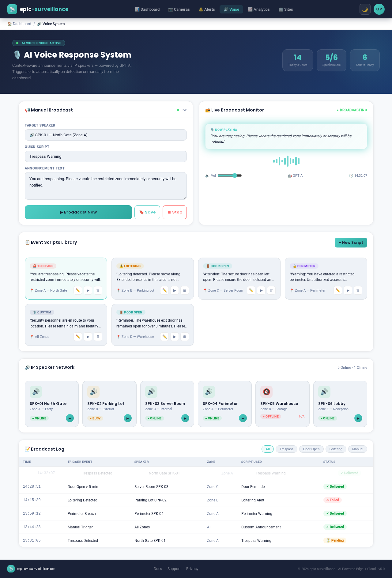Viewport: 392px width, 578px height.
Task: Play the Zone D Warehouse script
Action: coord(175,337)
